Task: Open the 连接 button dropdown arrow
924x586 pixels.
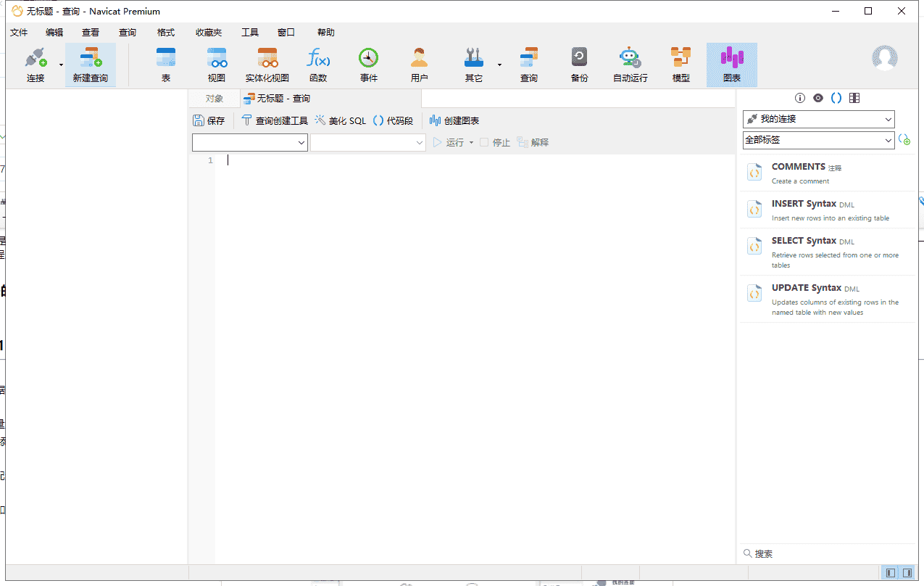Action: click(x=61, y=65)
